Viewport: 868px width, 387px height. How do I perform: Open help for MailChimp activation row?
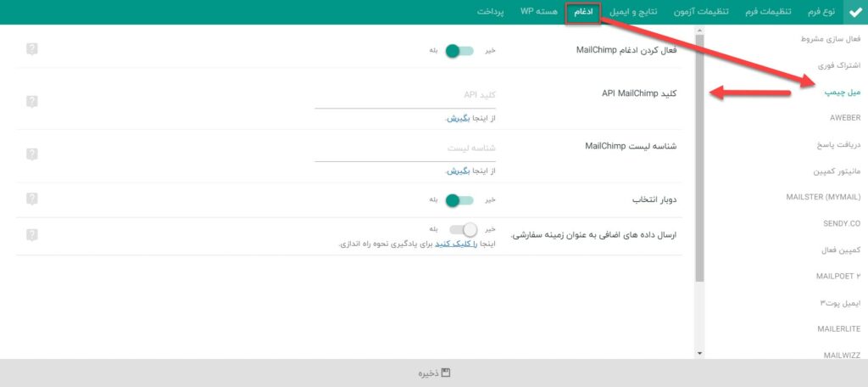32,49
